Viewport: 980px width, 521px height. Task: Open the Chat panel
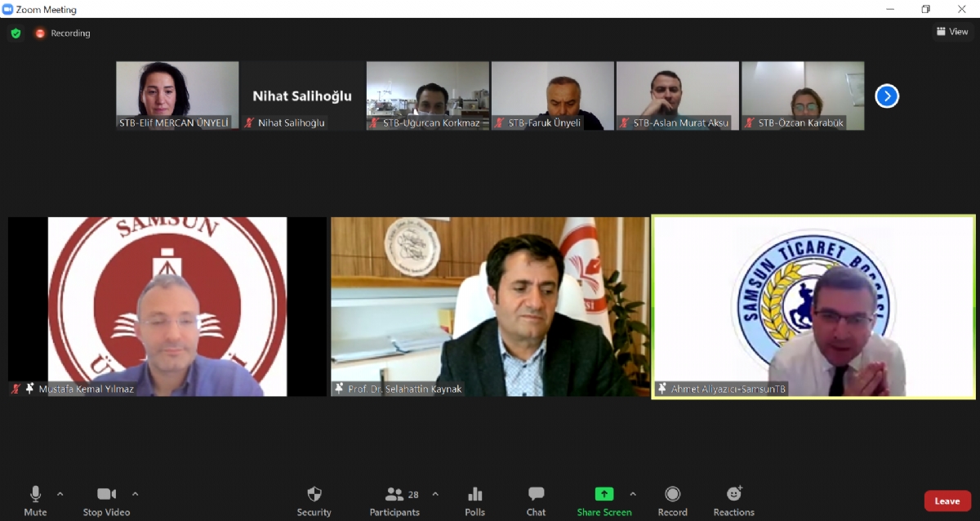[x=536, y=495]
